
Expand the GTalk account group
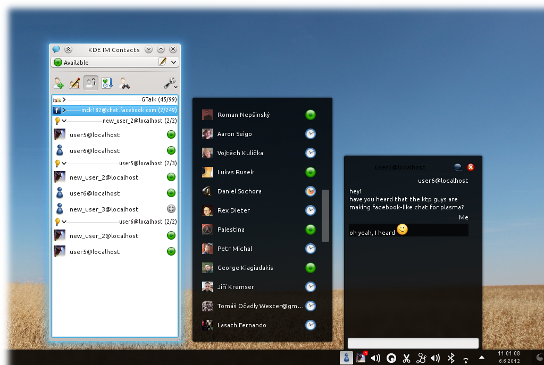115,100
